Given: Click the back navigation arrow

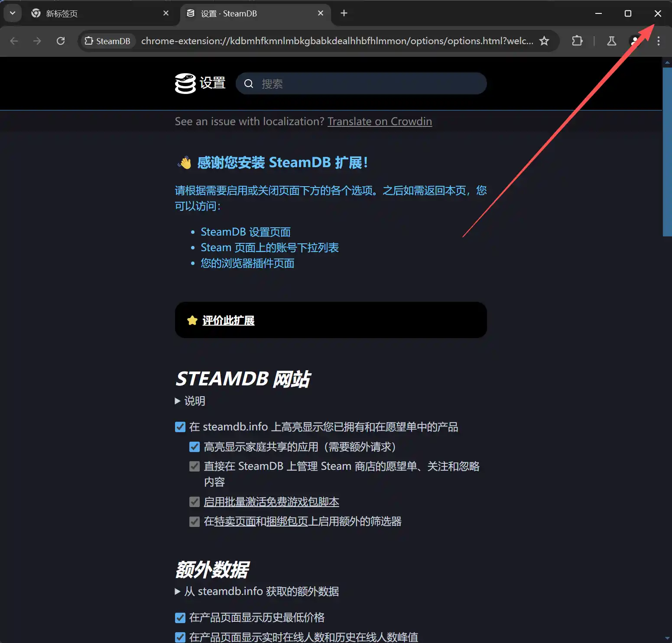Looking at the screenshot, I should [14, 41].
